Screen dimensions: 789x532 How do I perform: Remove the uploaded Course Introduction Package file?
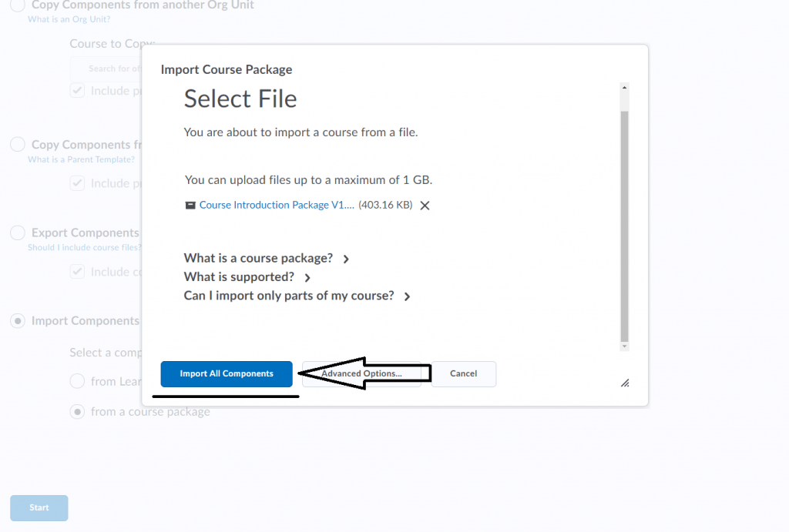coord(425,206)
